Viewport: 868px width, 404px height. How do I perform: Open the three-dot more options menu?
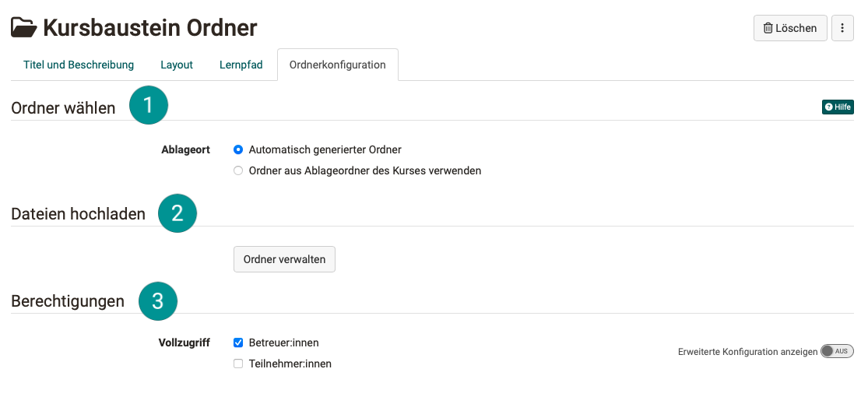[x=843, y=28]
